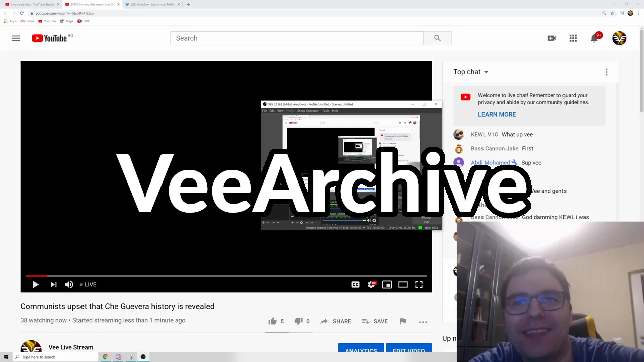Click the SHARE button
The height and width of the screenshot is (362, 644).
pyautogui.click(x=336, y=321)
